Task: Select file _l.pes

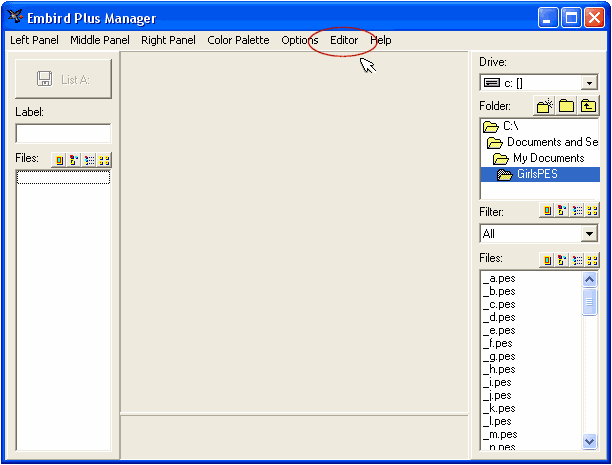Action: tap(497, 421)
